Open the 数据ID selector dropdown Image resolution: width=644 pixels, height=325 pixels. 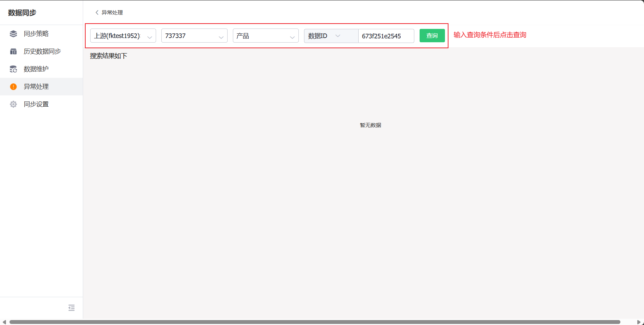point(338,36)
